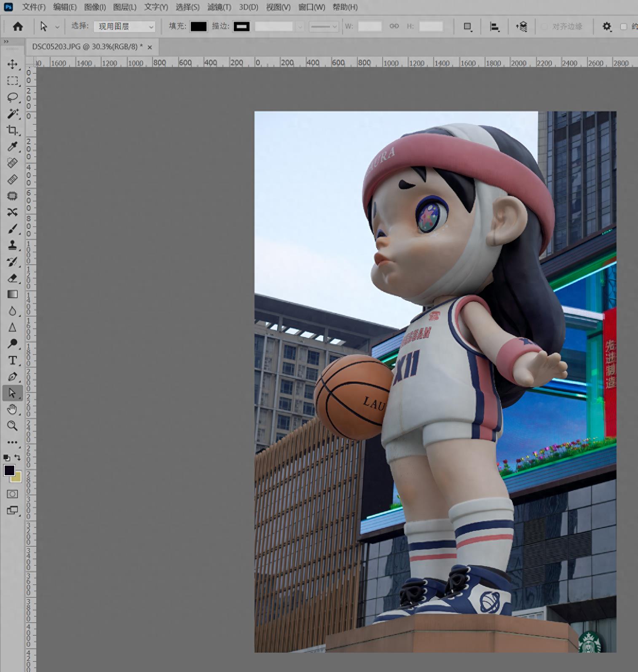Screen dimensions: 638x672
Task: Go to the Home screen
Action: click(18, 26)
